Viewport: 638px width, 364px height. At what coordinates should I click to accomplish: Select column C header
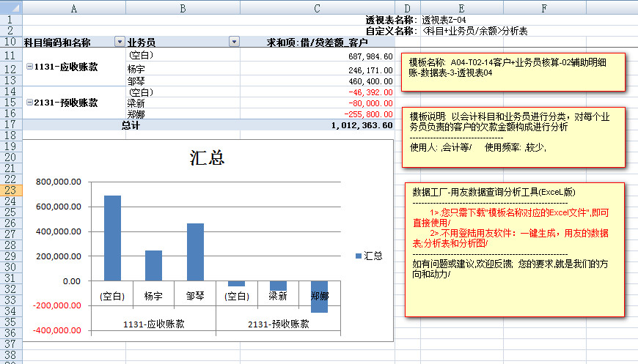[317, 8]
